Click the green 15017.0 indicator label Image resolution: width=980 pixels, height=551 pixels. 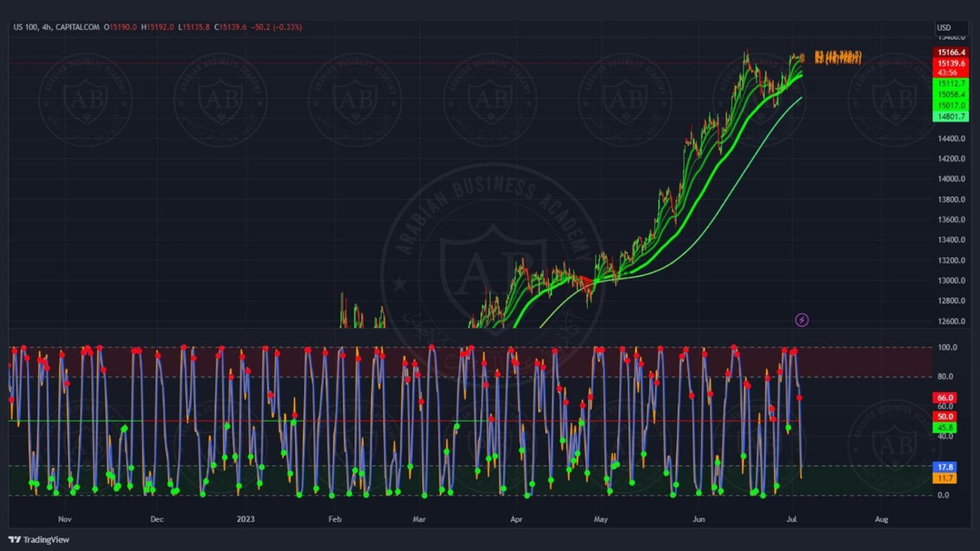pyautogui.click(x=951, y=106)
